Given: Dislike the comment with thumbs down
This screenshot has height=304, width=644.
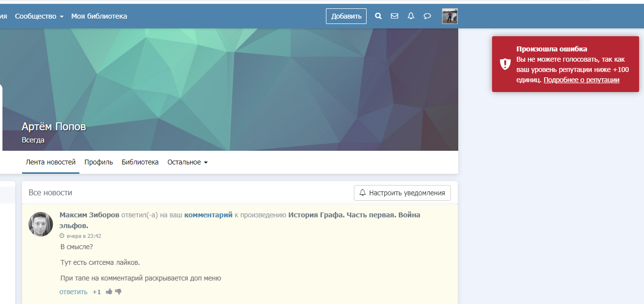Looking at the screenshot, I should click(x=118, y=292).
